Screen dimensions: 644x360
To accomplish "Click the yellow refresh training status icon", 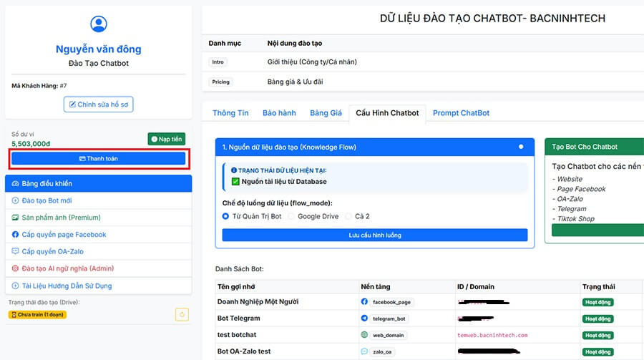I will point(182,315).
